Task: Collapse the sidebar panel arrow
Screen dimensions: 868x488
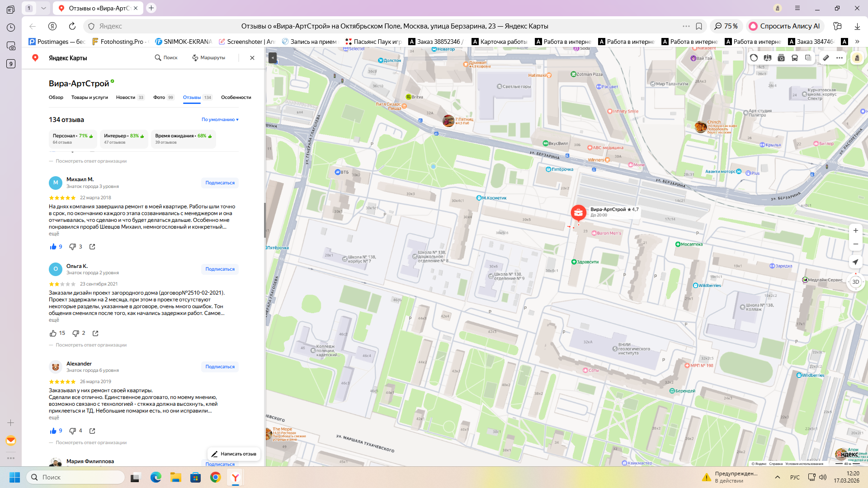Action: click(x=272, y=58)
